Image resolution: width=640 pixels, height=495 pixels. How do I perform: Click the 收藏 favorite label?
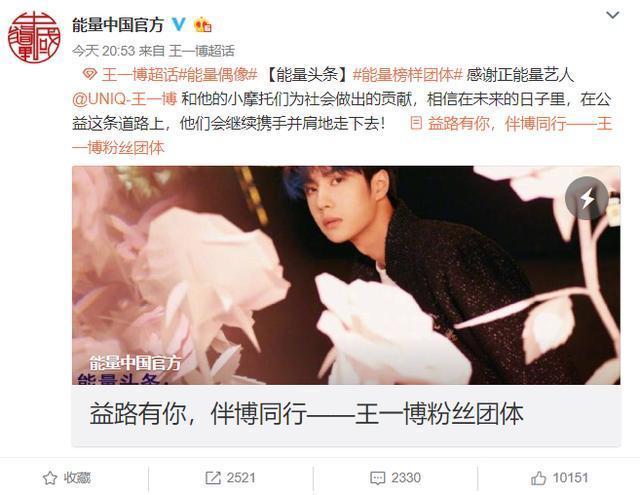(x=77, y=478)
